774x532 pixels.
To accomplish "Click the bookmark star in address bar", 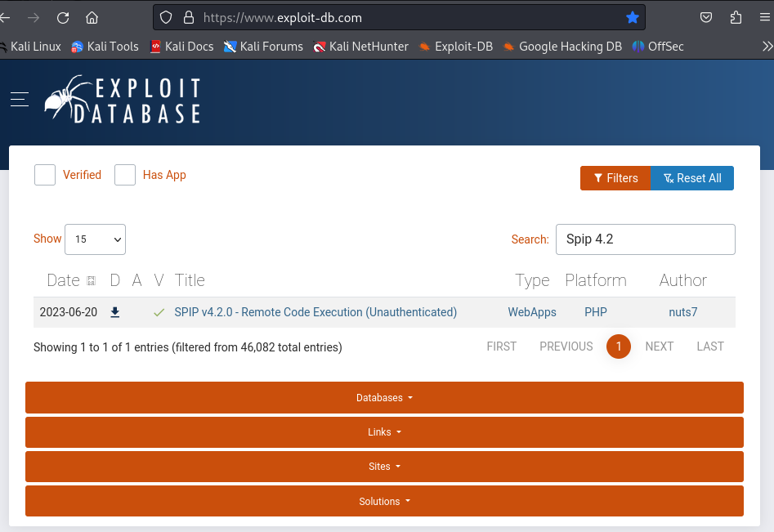I will (x=632, y=18).
